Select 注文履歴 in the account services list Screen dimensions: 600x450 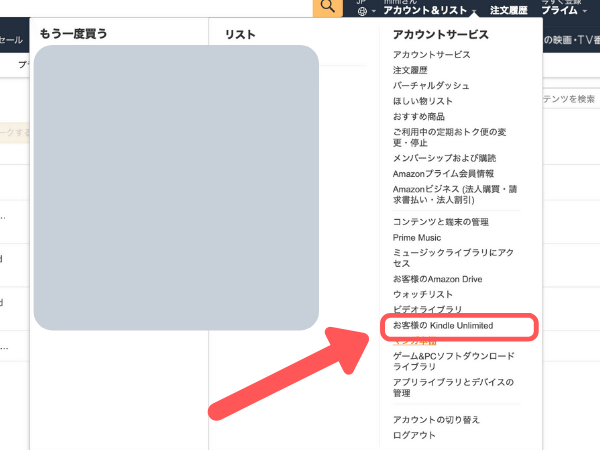(410, 70)
